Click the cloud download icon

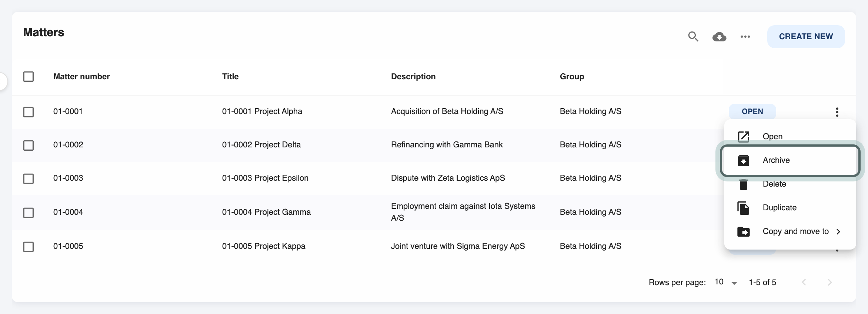[719, 37]
